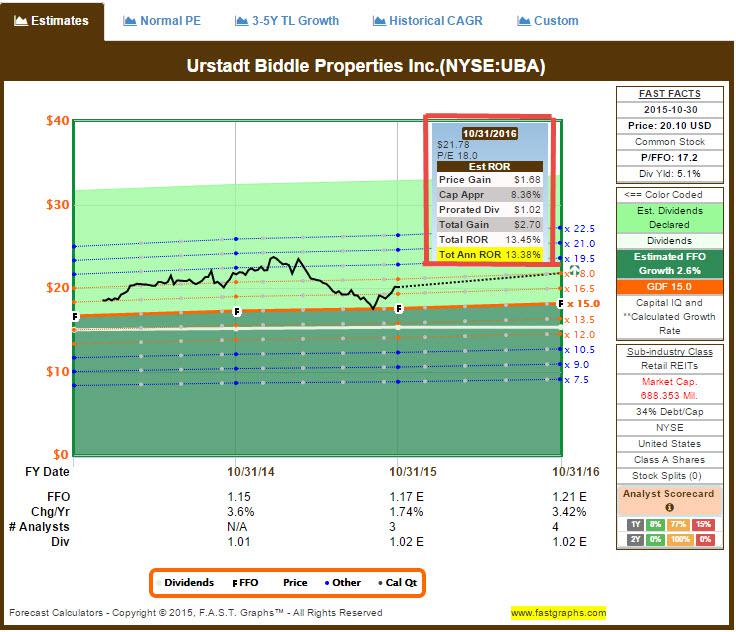Click the 1Y scorecard label
Viewport: 736px width, 632px height.
635,524
